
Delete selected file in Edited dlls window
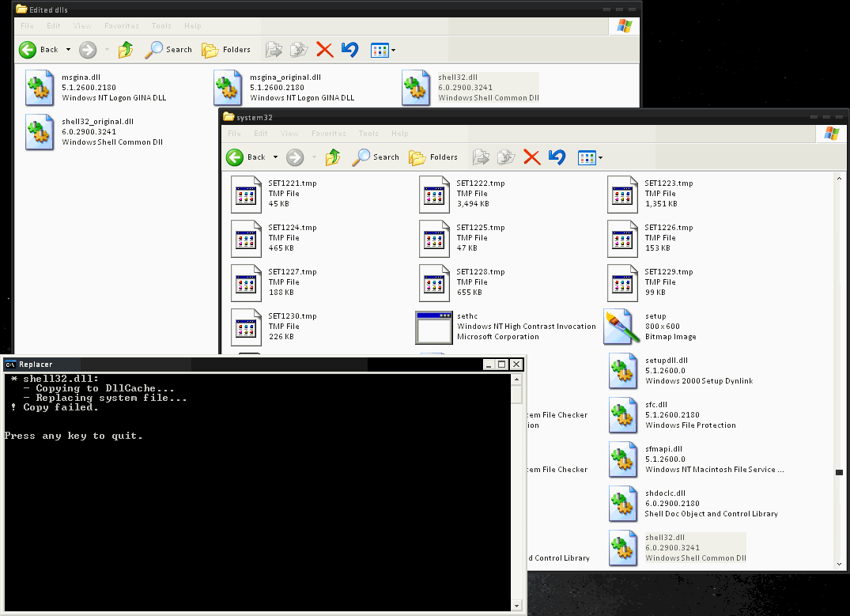click(x=325, y=50)
